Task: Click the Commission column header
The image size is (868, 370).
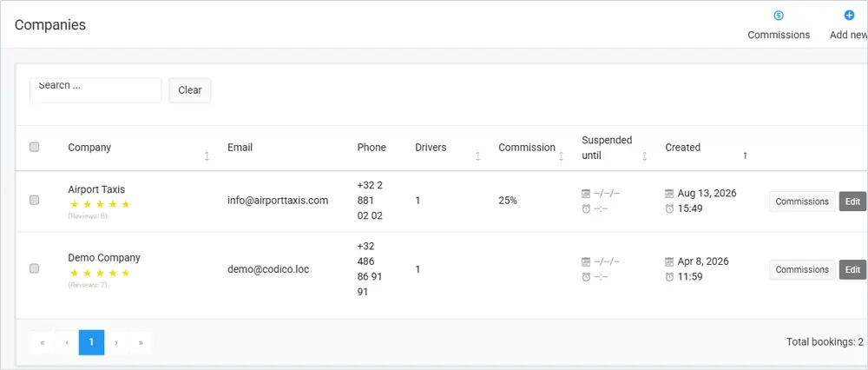Action: pyautogui.click(x=527, y=148)
